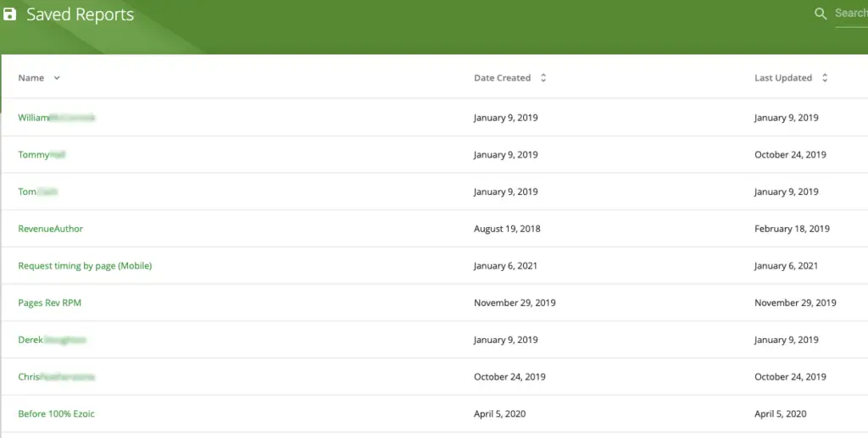The image size is (868, 438).
Task: Click January 6, 2021 last updated date
Action: point(786,265)
